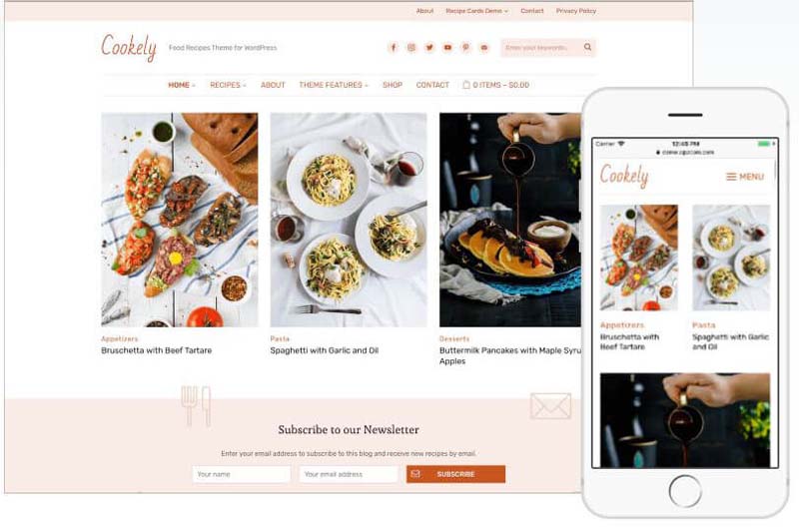The image size is (799, 532).
Task: Open the Twitter social icon
Action: [x=429, y=47]
